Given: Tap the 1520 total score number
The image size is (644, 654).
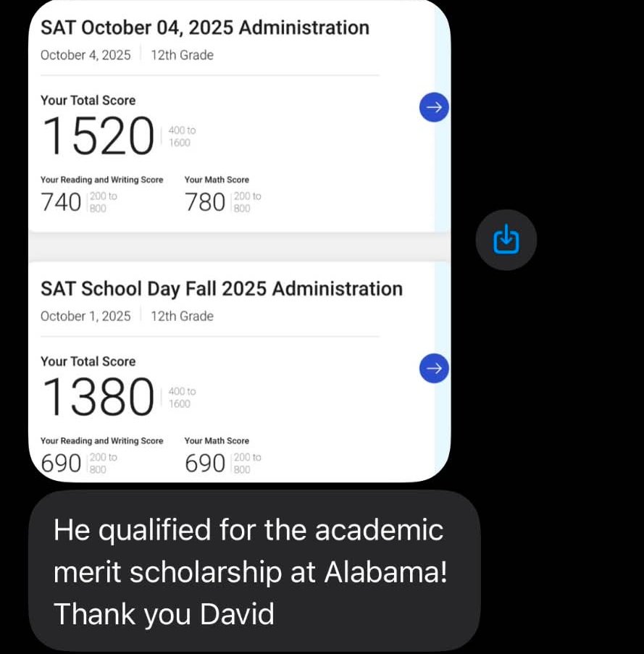Looking at the screenshot, I should click(x=99, y=136).
